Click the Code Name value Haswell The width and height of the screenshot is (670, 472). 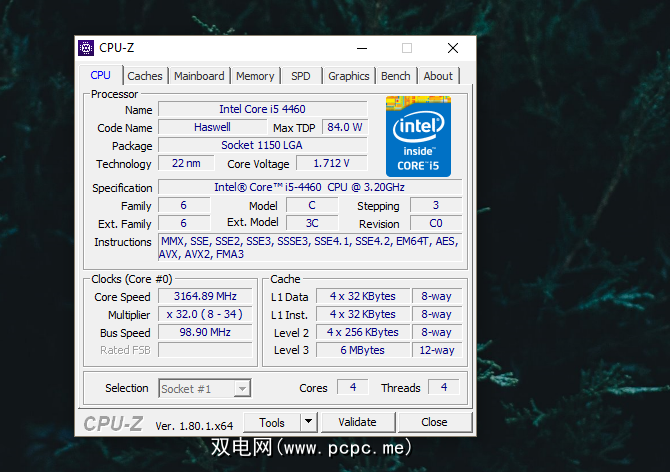point(212,127)
